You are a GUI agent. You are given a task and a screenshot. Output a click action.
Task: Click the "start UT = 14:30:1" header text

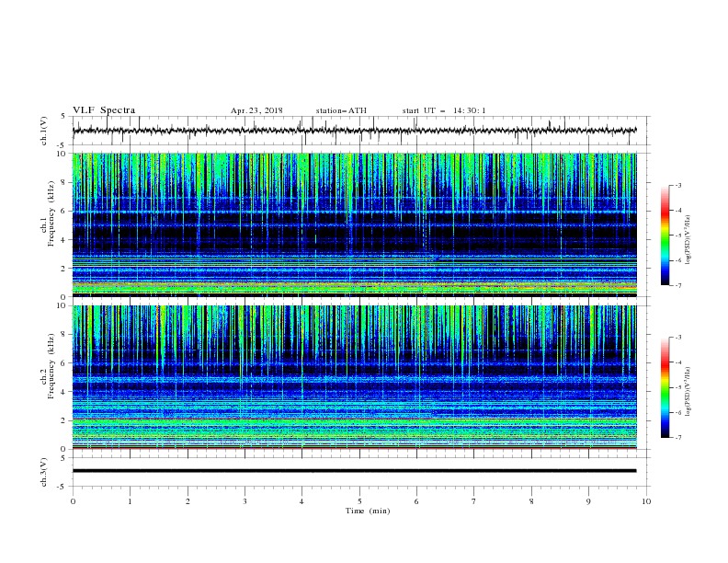coord(444,110)
